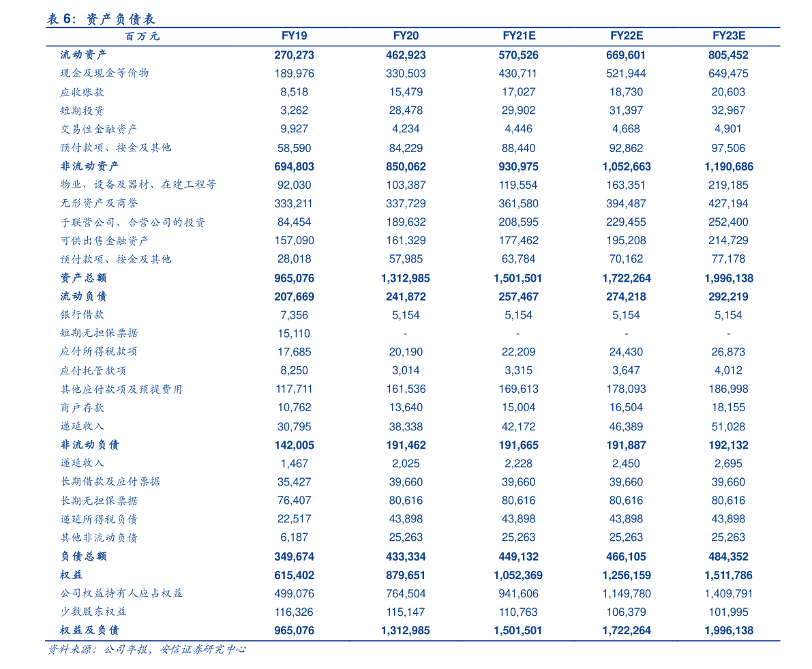Click FY21E 应付所得税款项 value 22,209
This screenshot has height=669, width=812.
tap(518, 352)
